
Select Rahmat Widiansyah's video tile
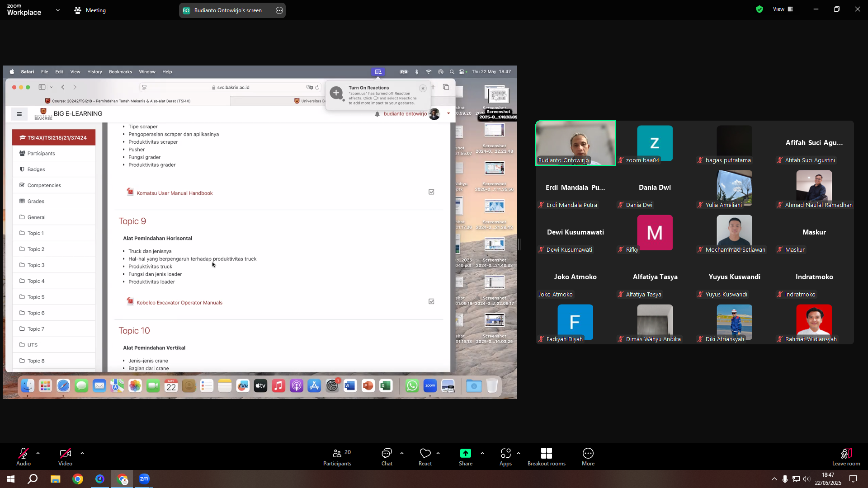(x=814, y=322)
